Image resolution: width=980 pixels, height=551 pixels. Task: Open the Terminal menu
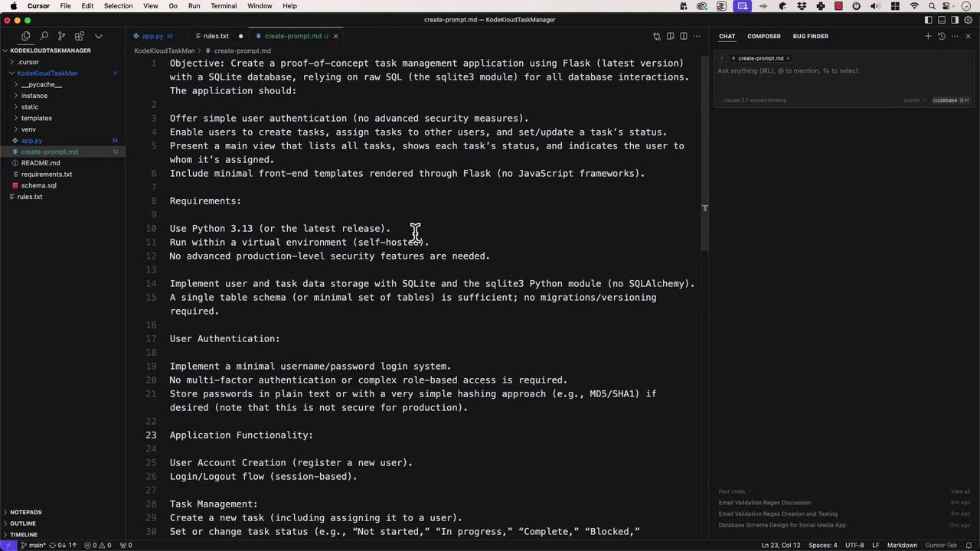(x=224, y=6)
